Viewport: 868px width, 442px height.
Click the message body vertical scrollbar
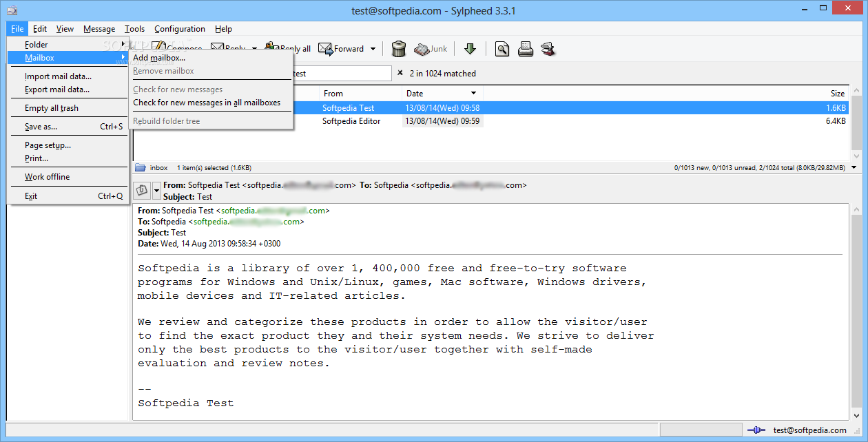(x=856, y=311)
